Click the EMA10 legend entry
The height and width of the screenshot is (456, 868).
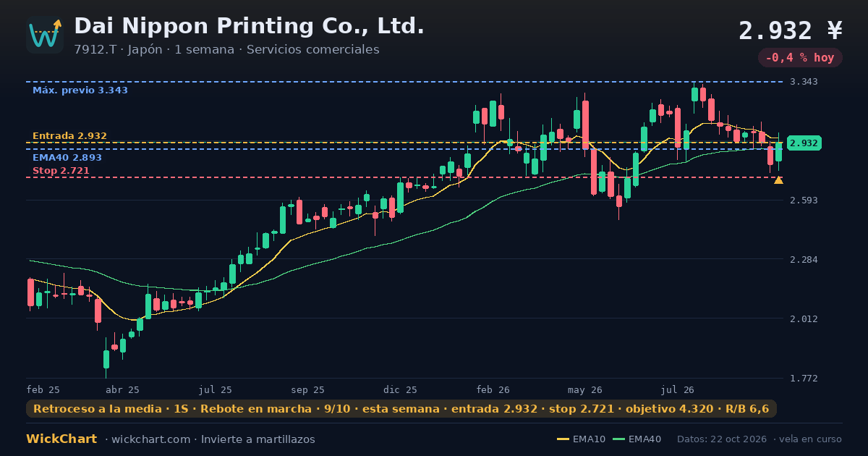(x=582, y=439)
